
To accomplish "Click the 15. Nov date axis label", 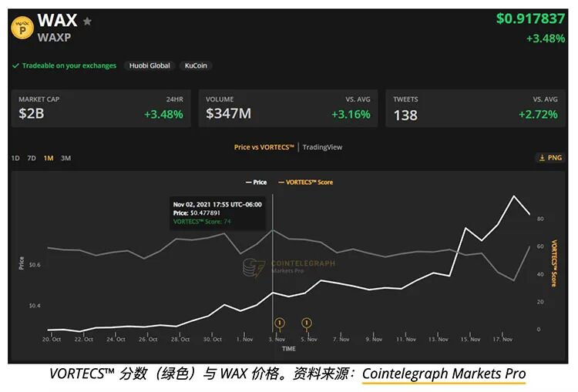I will [x=470, y=339].
